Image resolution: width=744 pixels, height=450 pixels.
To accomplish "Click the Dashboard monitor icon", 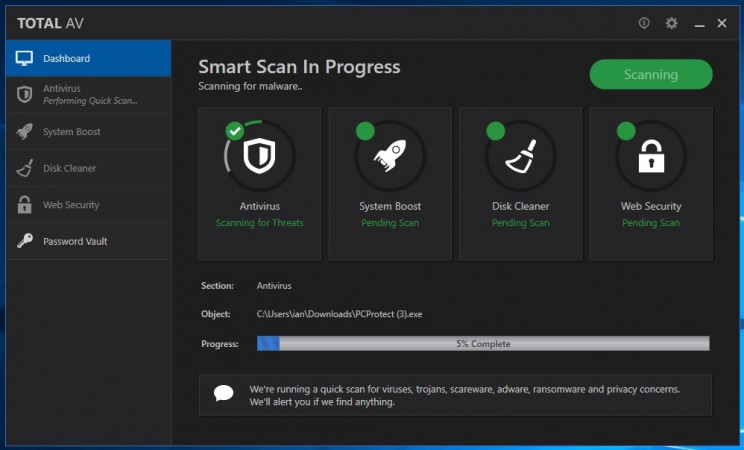I will pos(24,58).
